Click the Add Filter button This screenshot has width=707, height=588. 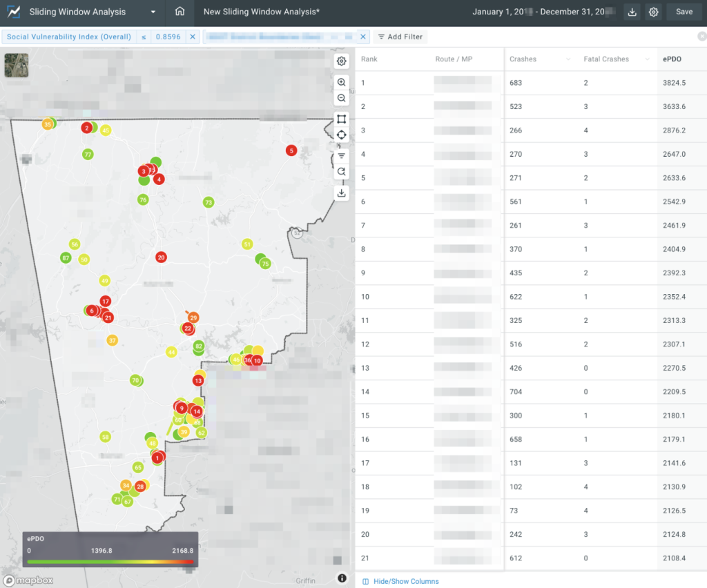[400, 37]
